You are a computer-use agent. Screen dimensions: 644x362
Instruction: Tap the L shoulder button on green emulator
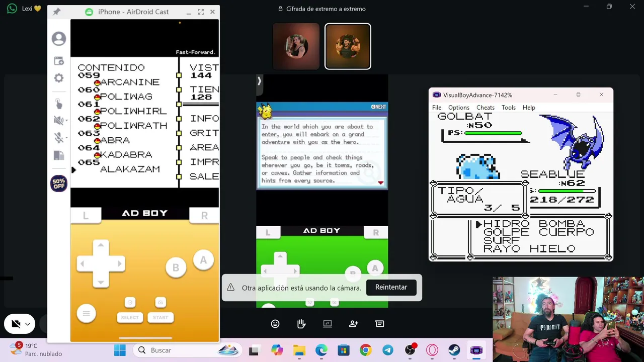click(268, 232)
